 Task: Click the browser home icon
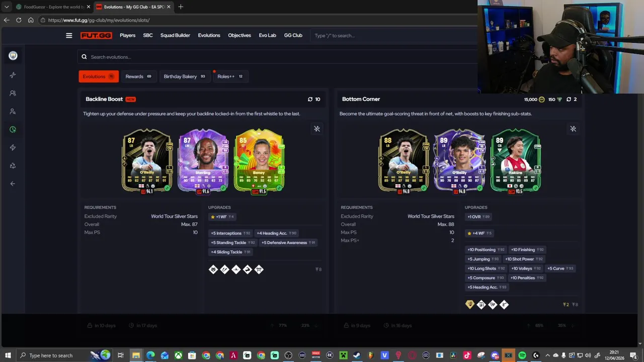pyautogui.click(x=31, y=20)
